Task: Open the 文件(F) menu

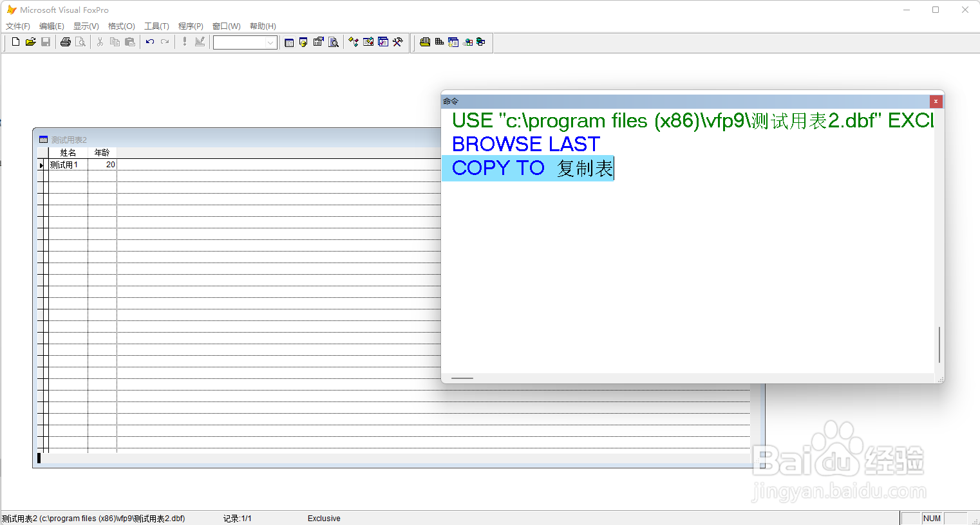Action: pyautogui.click(x=18, y=26)
